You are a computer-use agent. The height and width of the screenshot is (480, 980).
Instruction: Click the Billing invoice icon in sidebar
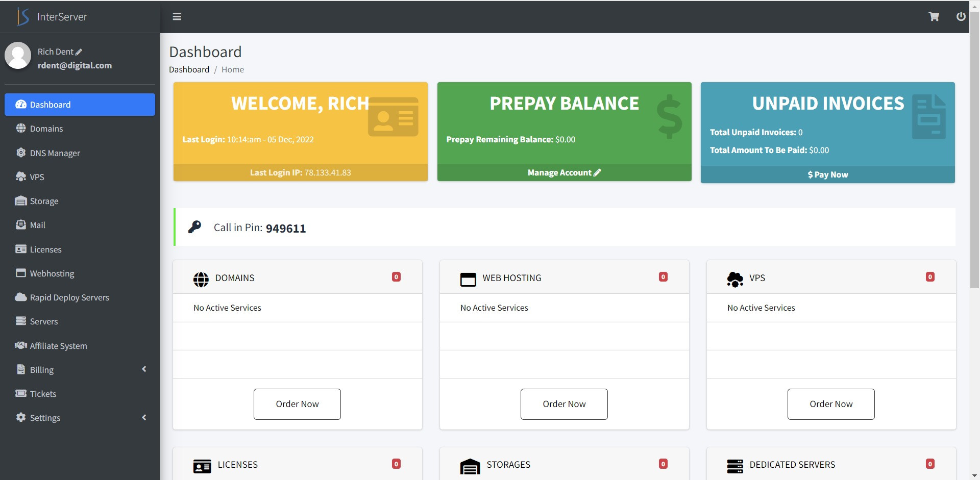tap(21, 369)
